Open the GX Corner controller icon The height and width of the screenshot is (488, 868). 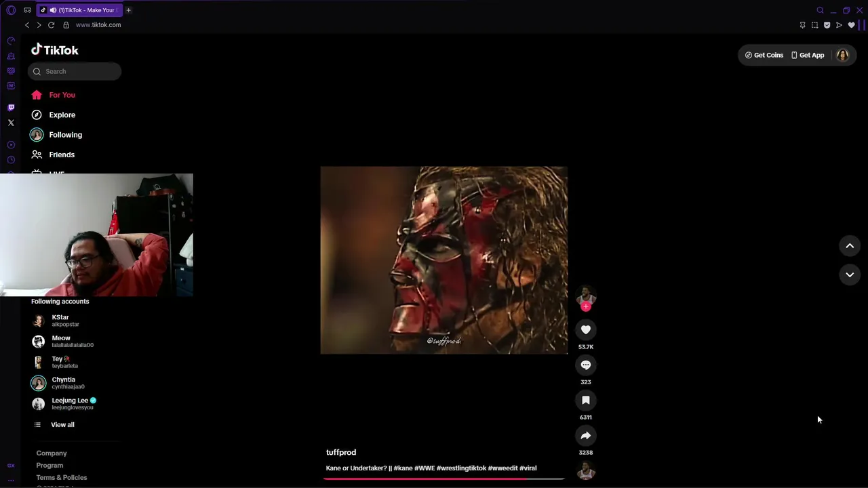pyautogui.click(x=27, y=10)
